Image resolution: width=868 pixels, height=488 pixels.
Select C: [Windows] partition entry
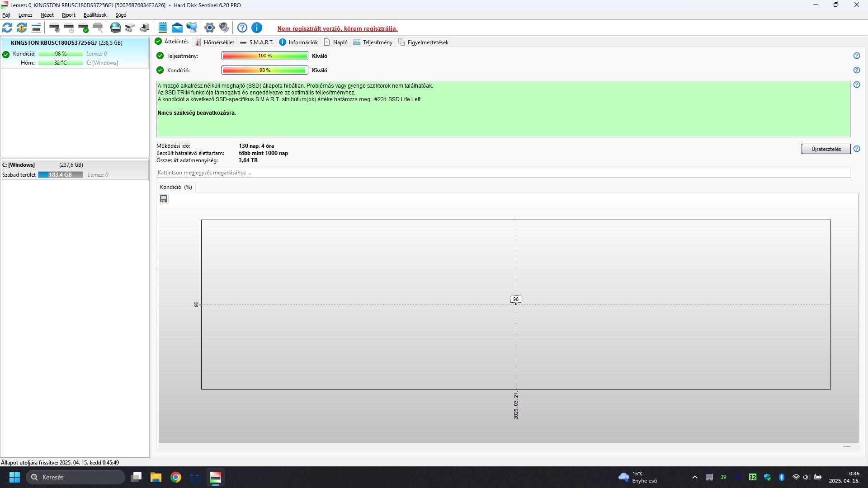click(x=75, y=169)
